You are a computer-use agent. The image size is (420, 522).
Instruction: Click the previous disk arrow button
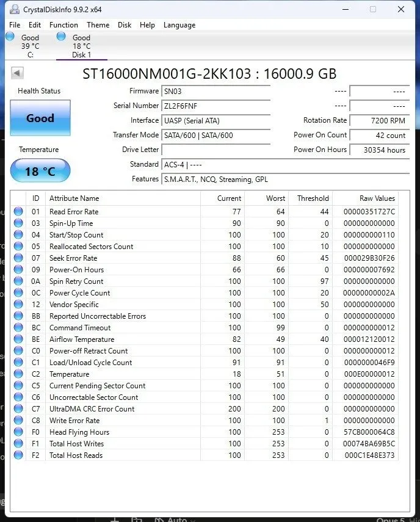(17, 73)
